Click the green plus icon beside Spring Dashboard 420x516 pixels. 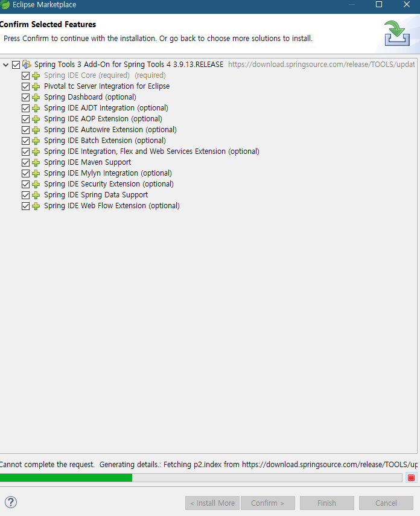tap(36, 97)
